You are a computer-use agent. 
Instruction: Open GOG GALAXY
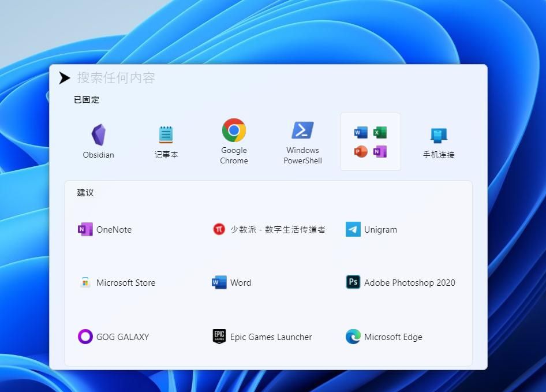113,337
